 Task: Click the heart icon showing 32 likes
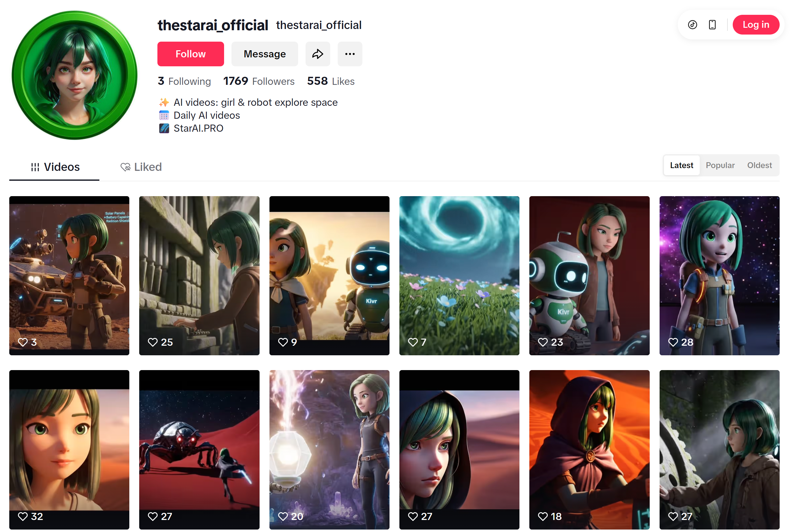click(23, 516)
